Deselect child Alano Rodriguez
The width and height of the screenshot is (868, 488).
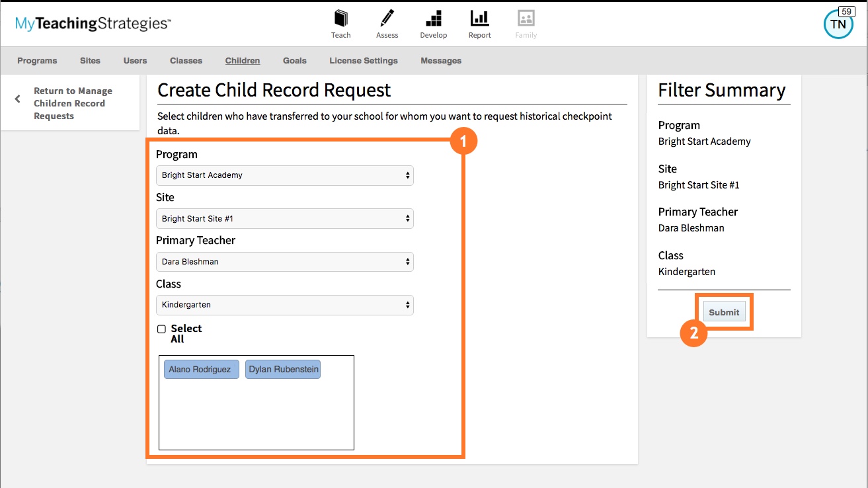pyautogui.click(x=201, y=369)
